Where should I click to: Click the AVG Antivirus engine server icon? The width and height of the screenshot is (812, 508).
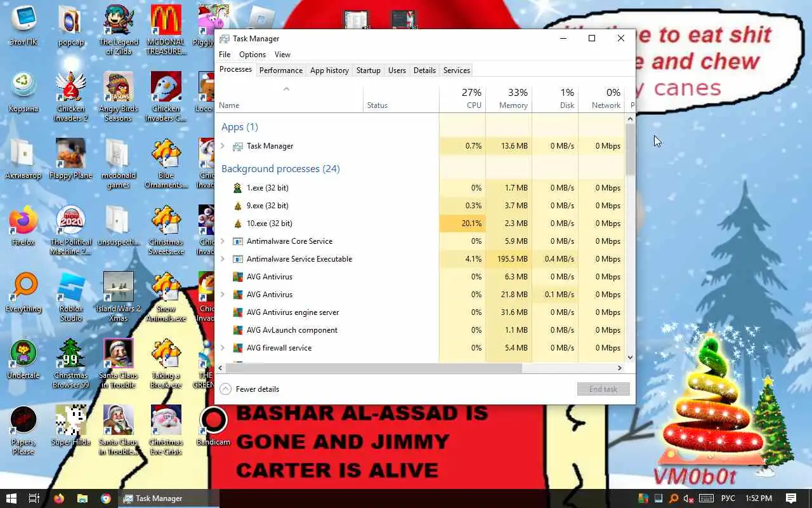[238, 312]
